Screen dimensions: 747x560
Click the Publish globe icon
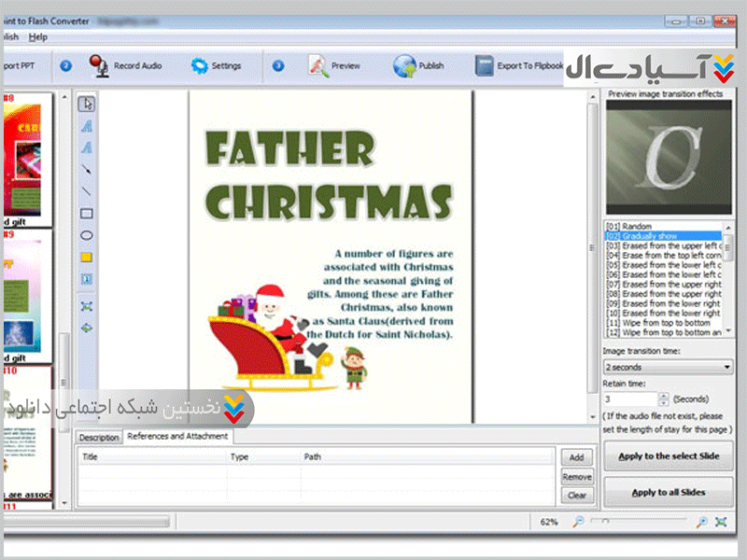pyautogui.click(x=404, y=66)
